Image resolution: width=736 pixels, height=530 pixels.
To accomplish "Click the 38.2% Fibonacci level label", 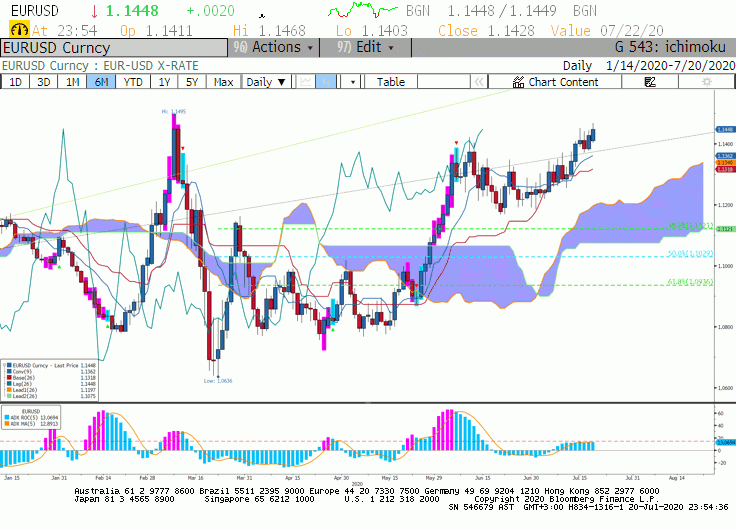I will pos(690,226).
